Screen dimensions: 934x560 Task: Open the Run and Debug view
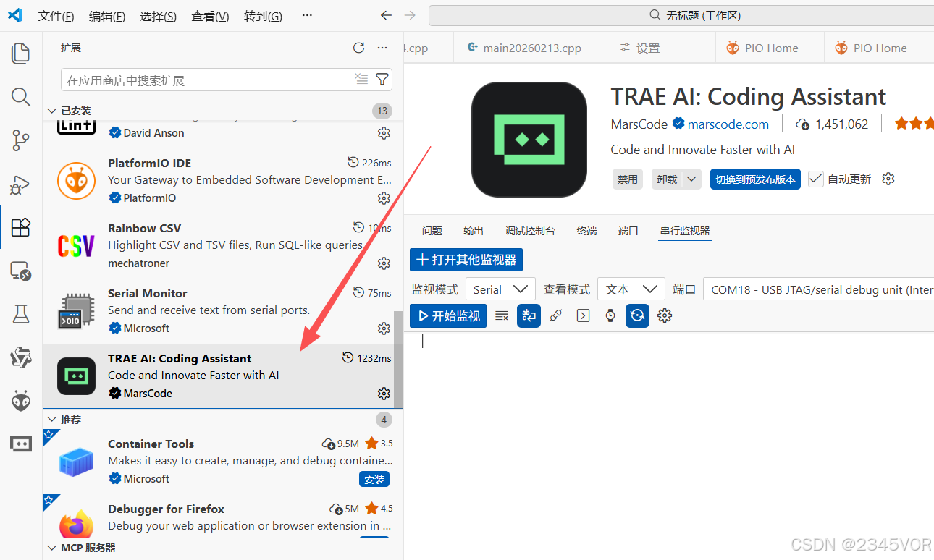tap(21, 184)
